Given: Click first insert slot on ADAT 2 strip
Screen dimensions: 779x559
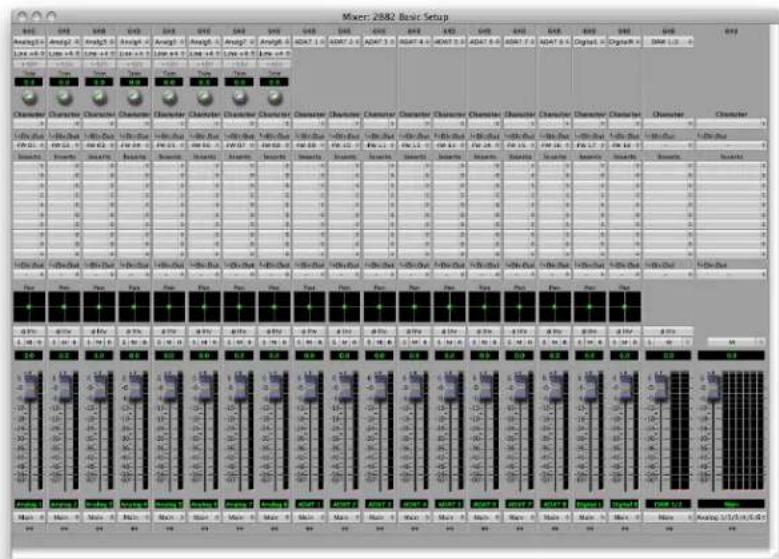Looking at the screenshot, I should (344, 166).
